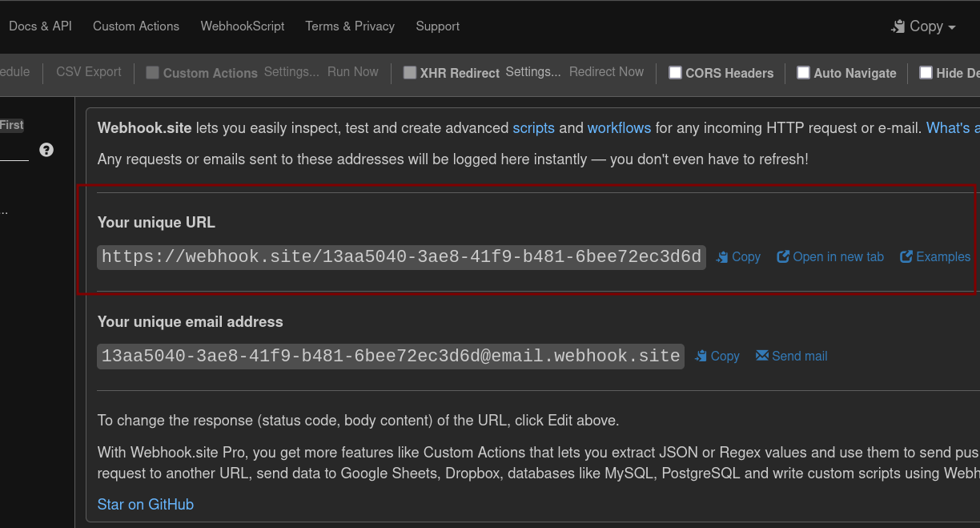Open the WebhookScript page

(x=243, y=26)
